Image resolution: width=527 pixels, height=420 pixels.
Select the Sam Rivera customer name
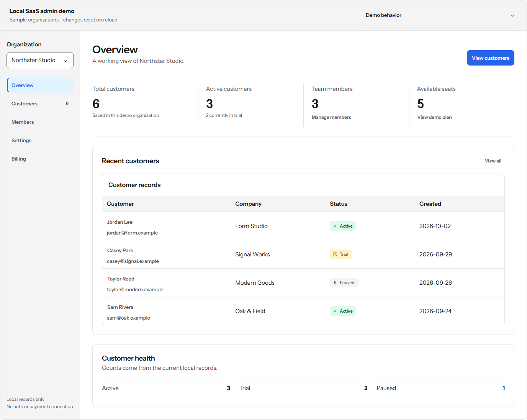(x=120, y=307)
